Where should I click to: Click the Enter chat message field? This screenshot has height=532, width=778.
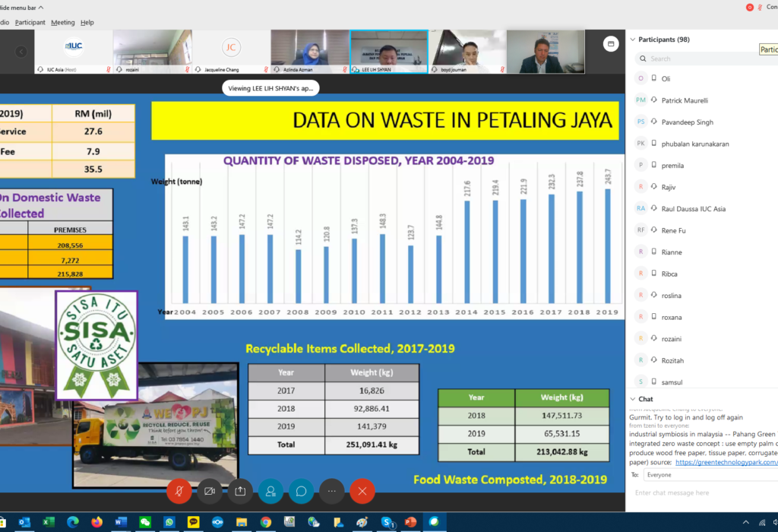coord(699,492)
